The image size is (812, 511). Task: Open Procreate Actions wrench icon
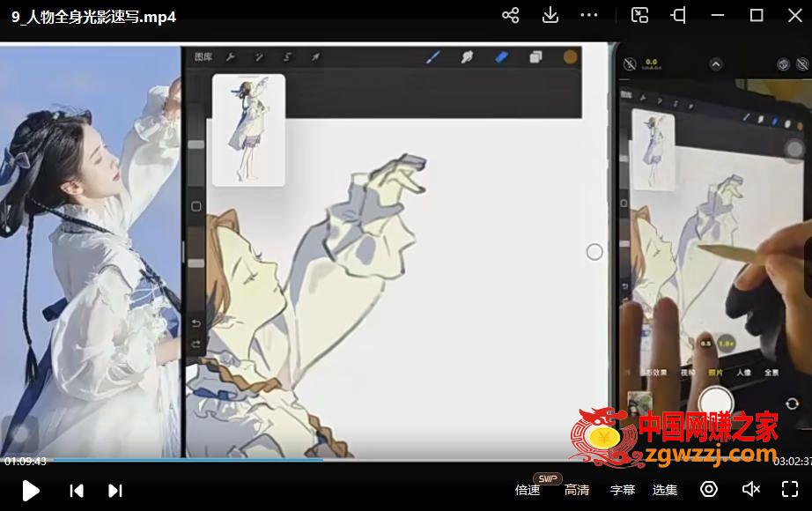pos(231,57)
